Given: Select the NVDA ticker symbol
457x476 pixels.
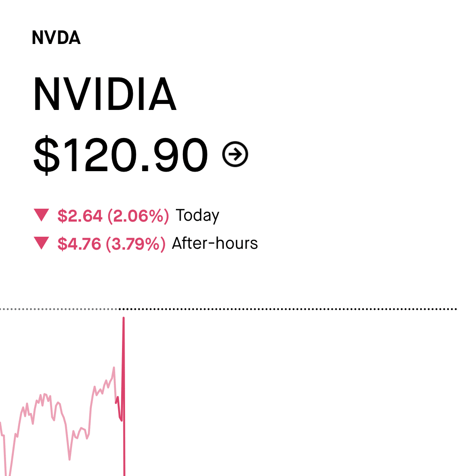Looking at the screenshot, I should coord(56,38).
